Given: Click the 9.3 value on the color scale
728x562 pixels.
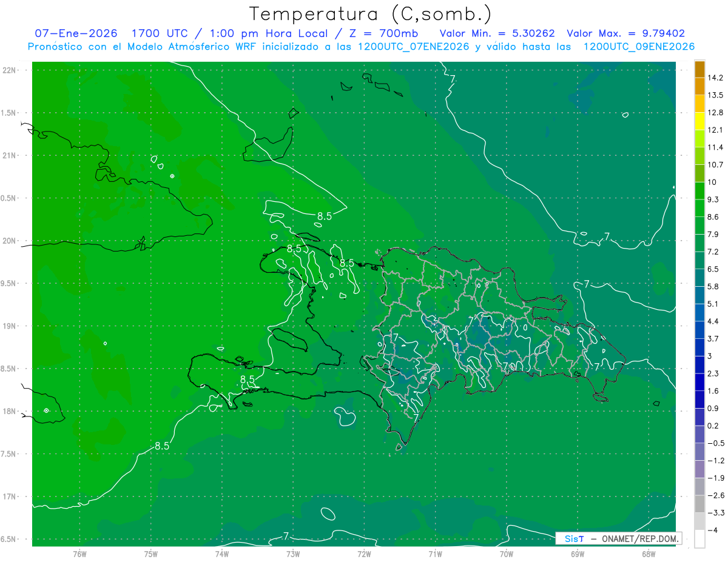Looking at the screenshot, I should 713,199.
